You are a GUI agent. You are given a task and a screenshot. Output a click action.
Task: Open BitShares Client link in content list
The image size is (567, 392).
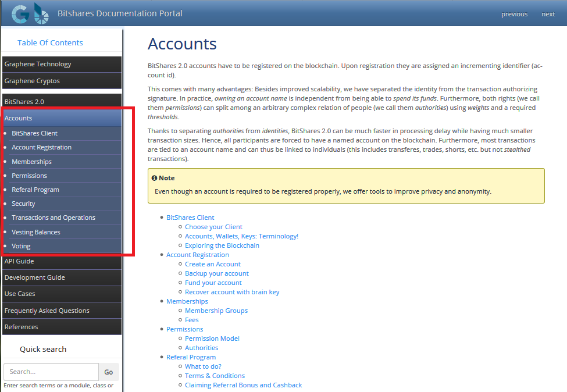(x=190, y=218)
